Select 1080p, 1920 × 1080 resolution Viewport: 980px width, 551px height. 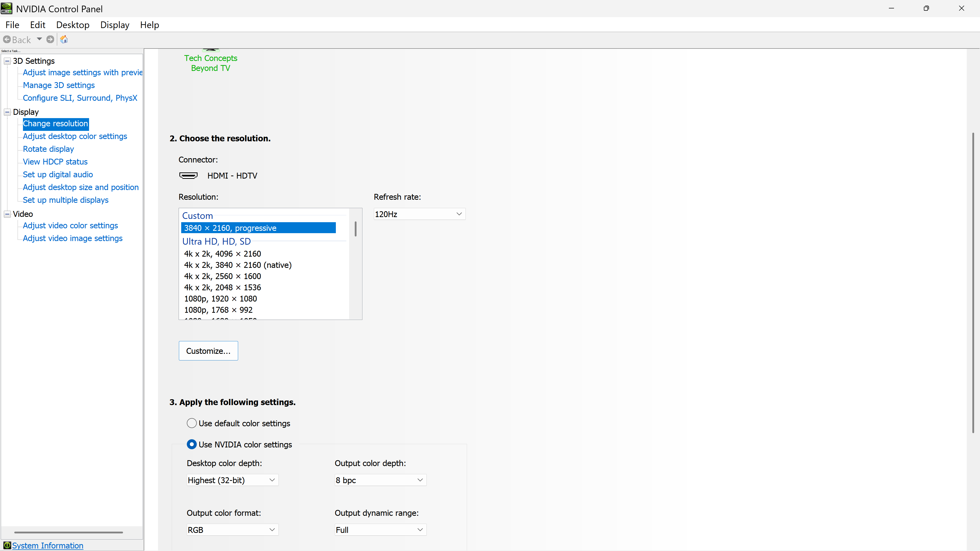point(220,298)
